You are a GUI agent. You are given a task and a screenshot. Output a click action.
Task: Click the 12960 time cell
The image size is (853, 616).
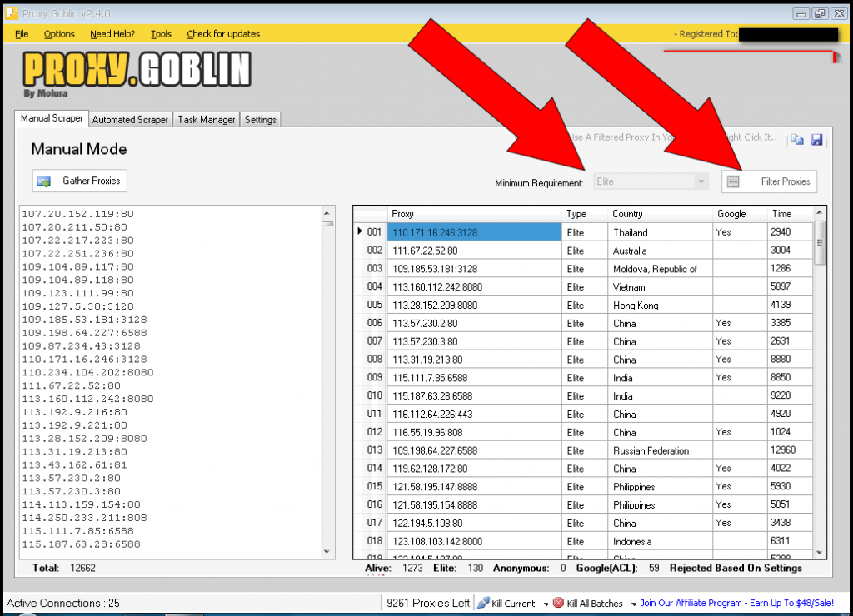790,450
